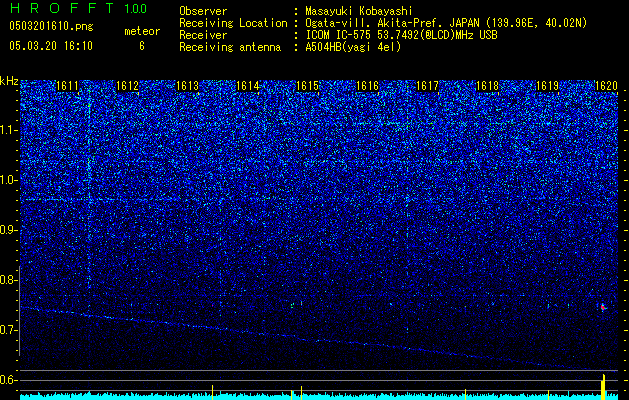Select the A504HB(yagi 4el) antenna text
This screenshot has height=400, width=629.
pyautogui.click(x=353, y=47)
